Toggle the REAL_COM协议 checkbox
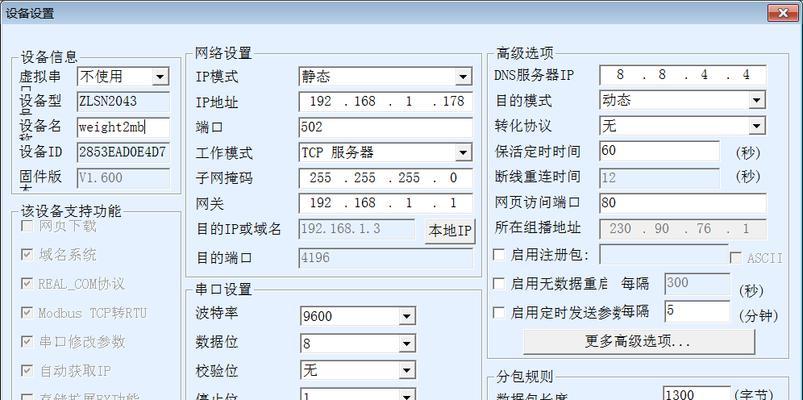This screenshot has height=400, width=803. (27, 284)
